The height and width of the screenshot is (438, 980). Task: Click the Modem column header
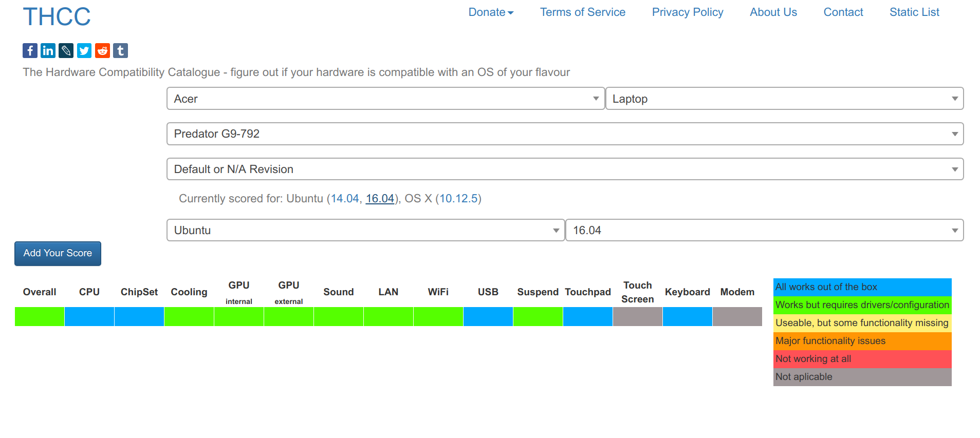pos(737,292)
